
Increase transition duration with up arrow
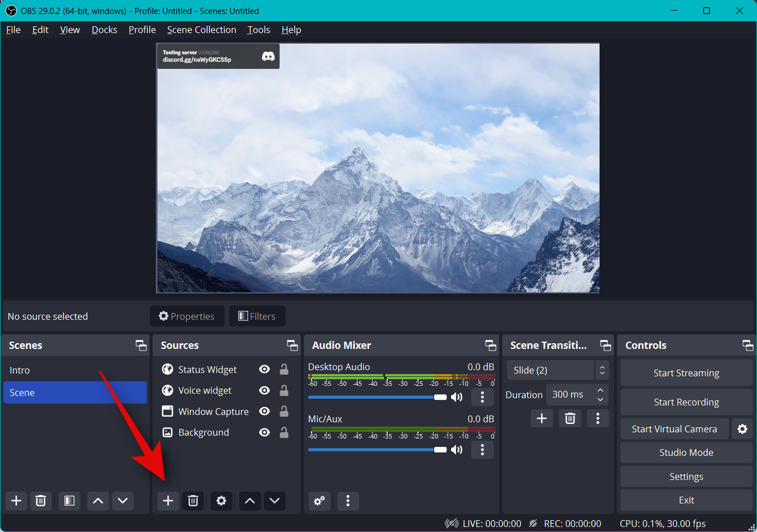(x=600, y=390)
